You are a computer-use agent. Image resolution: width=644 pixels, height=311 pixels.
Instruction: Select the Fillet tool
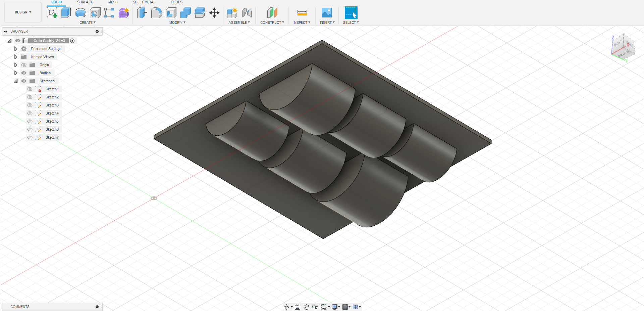[x=156, y=13]
